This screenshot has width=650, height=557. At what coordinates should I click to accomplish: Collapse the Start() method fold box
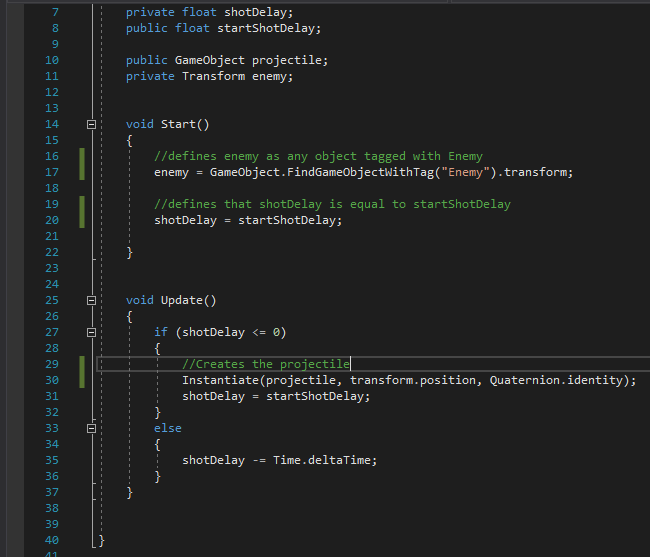point(91,125)
